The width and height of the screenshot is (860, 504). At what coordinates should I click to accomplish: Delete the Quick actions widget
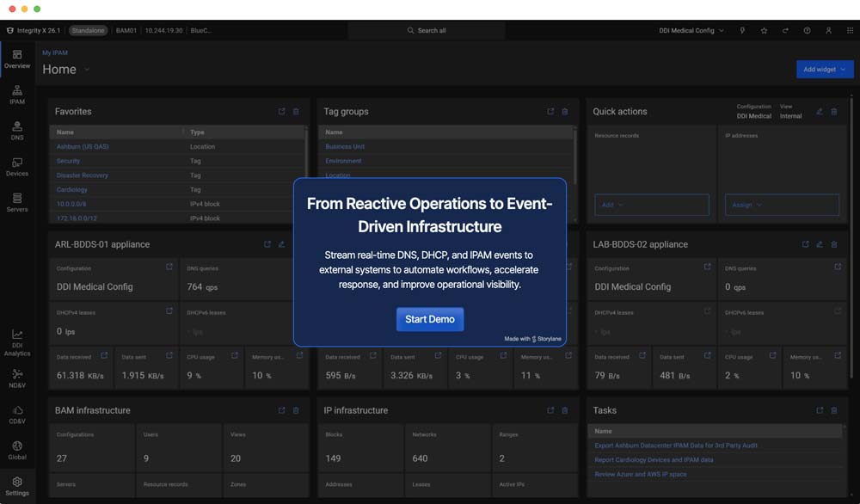pyautogui.click(x=833, y=111)
